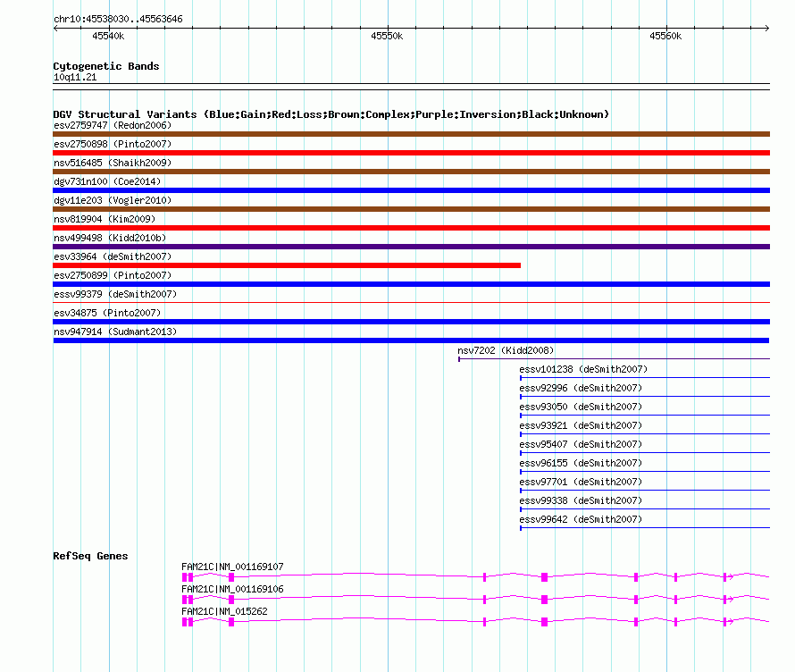Click the essv96155 (deSmith2007) variant line
795x672 pixels.
(x=645, y=472)
